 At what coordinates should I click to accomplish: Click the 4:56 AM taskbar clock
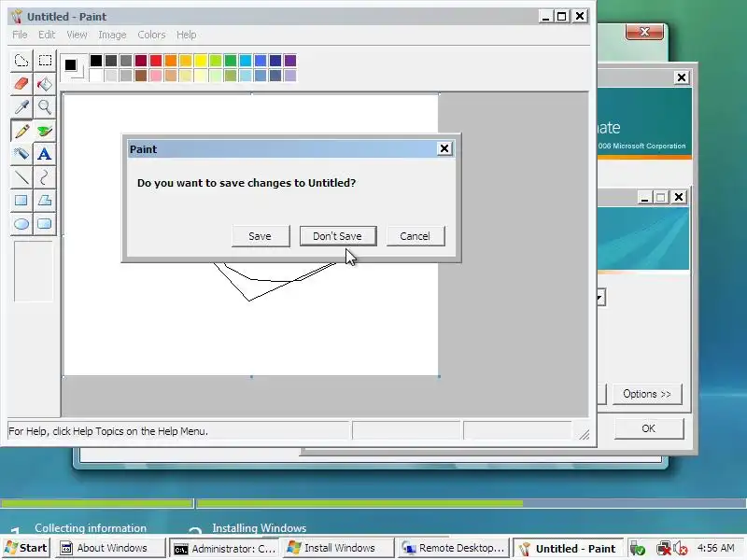coord(716,548)
